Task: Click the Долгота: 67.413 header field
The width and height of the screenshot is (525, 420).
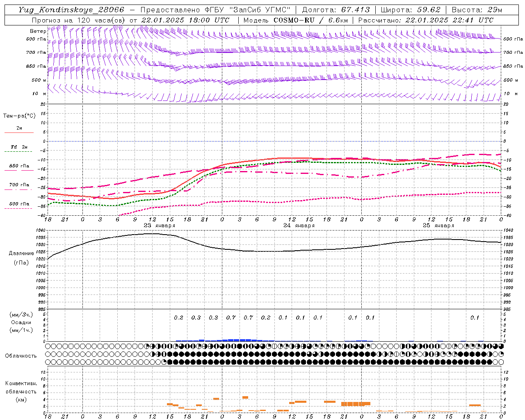Action: 336,10
